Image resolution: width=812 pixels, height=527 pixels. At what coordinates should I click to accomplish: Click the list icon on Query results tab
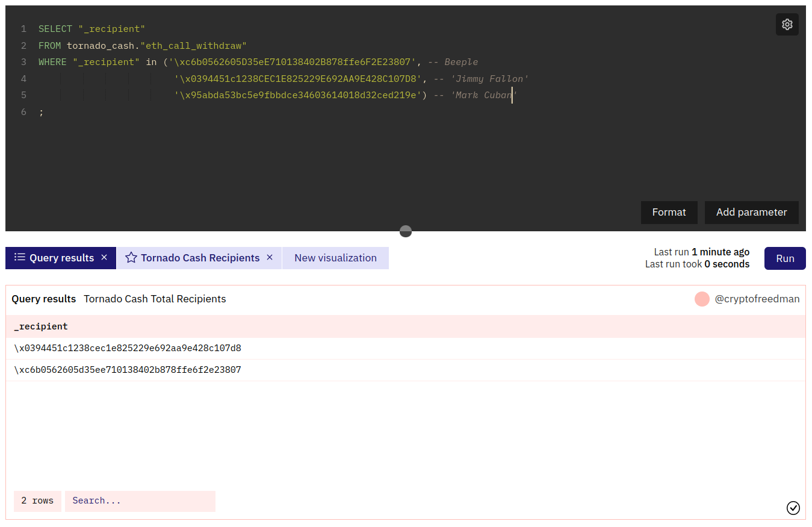(x=20, y=257)
